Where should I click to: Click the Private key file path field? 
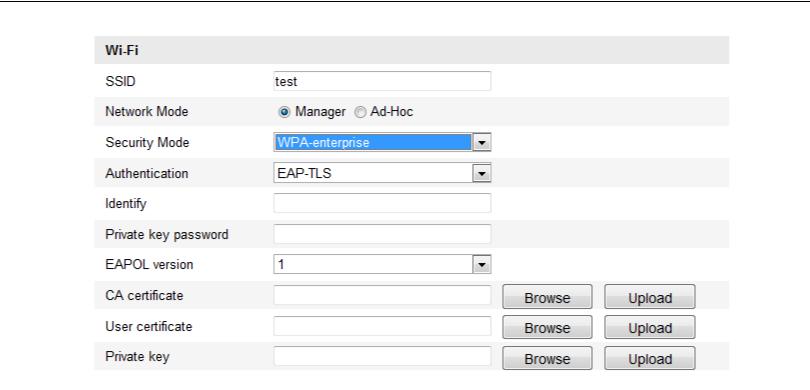(382, 356)
